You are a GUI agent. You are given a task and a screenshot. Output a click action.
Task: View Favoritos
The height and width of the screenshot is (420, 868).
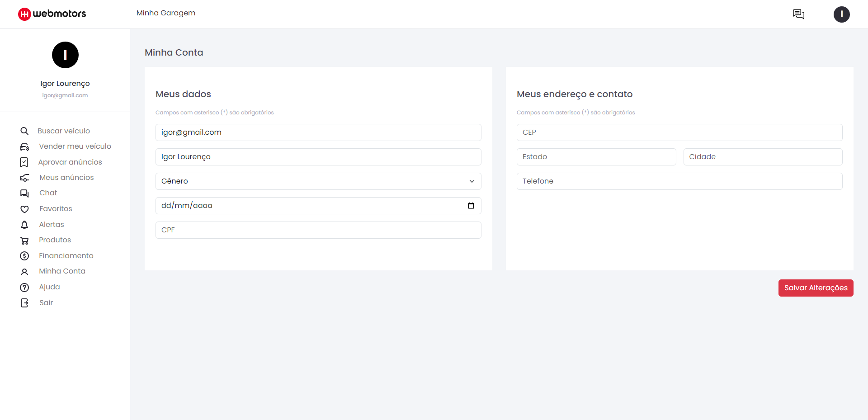click(56, 209)
